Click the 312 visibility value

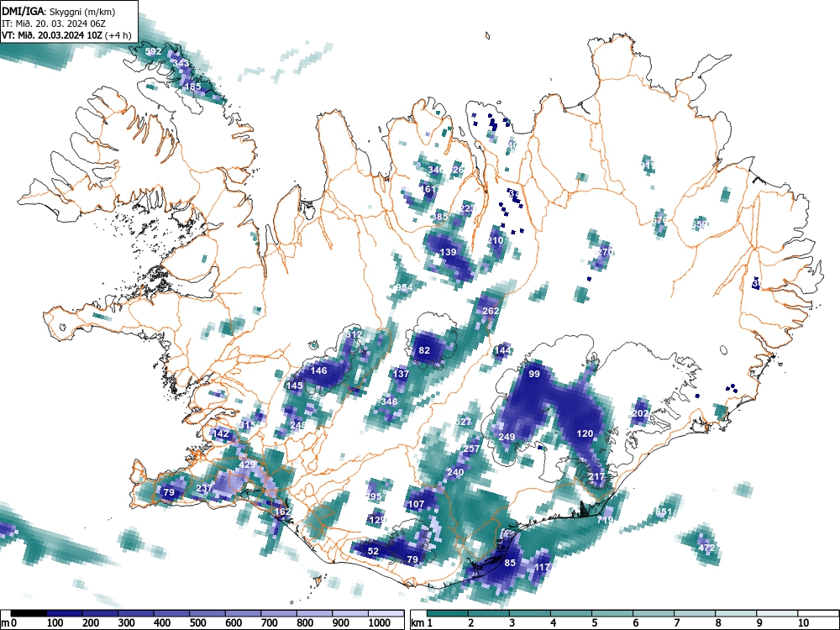[354, 334]
